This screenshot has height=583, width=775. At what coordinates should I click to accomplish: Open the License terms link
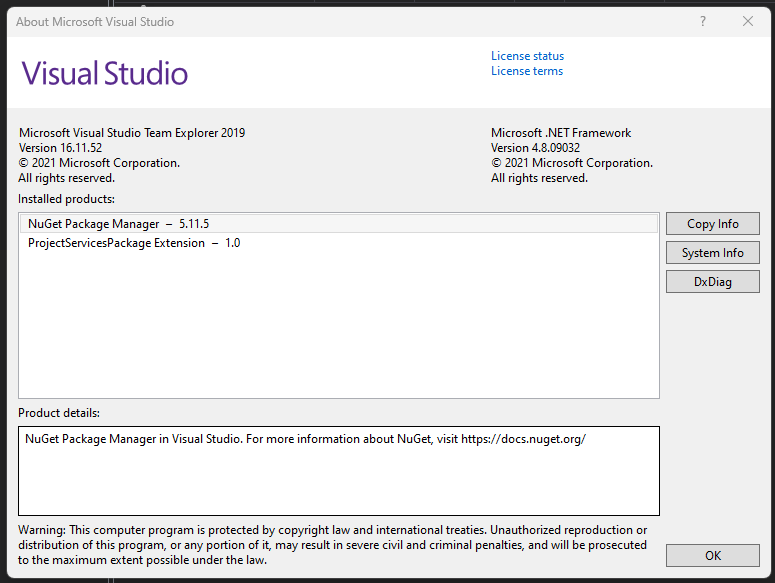(526, 71)
